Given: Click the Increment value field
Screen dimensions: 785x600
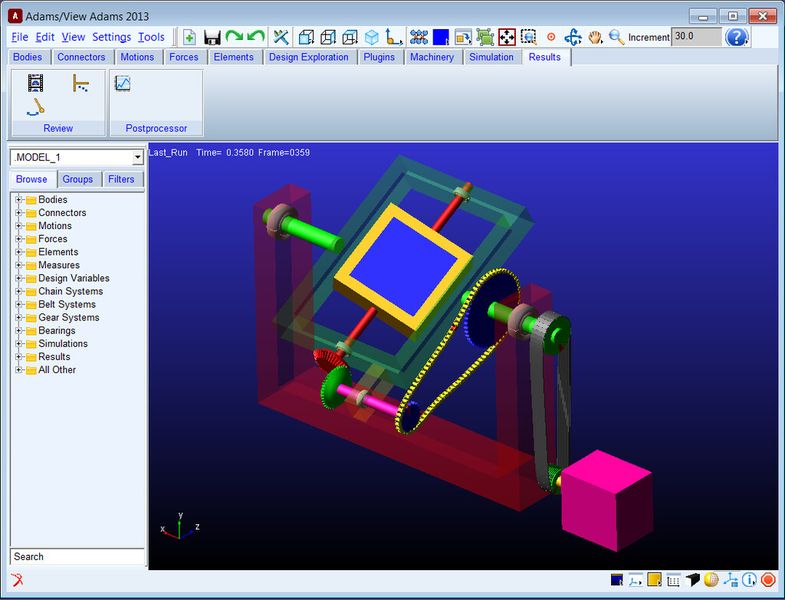Looking at the screenshot, I should pos(696,37).
